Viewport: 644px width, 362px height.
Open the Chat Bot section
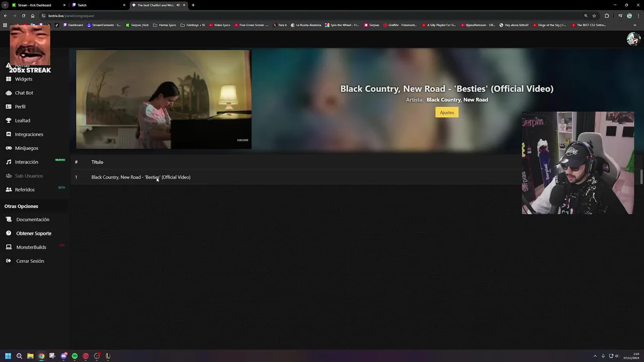tap(24, 93)
